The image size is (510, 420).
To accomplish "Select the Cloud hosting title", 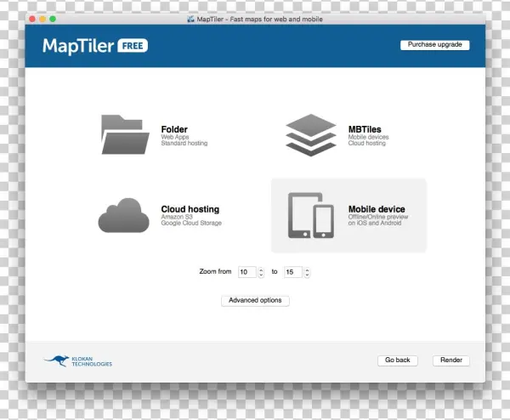I will pos(190,209).
